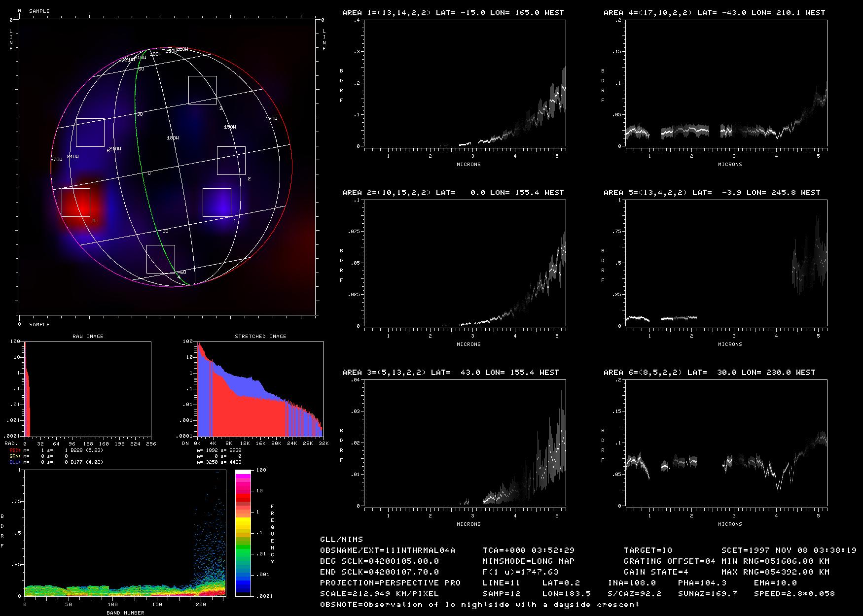This screenshot has height=616, width=863.
Task: Select the area 5 box on the red hotspot
Action: [x=76, y=202]
